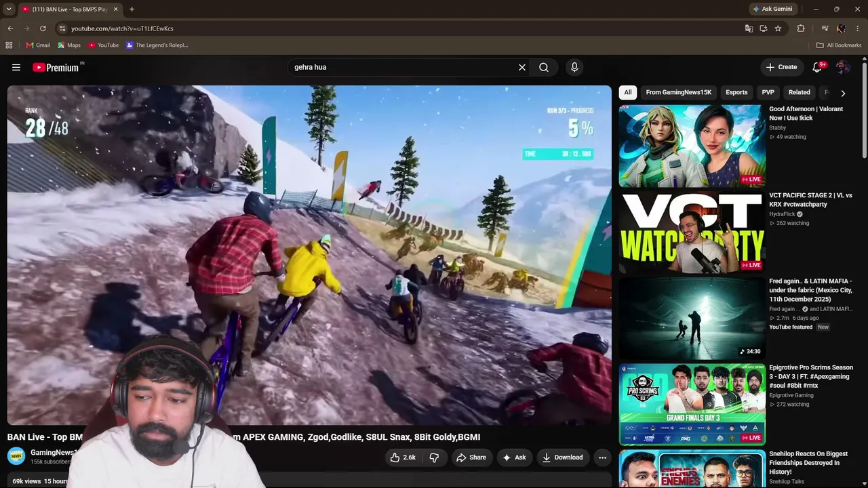Visit the Snehilop Talks channel
Image resolution: width=868 pixels, height=488 pixels.
787,482
